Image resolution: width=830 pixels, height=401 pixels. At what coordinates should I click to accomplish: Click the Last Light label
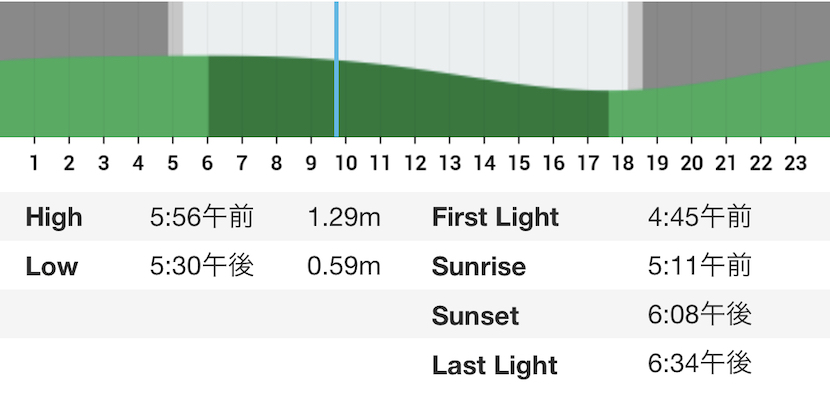pos(495,365)
